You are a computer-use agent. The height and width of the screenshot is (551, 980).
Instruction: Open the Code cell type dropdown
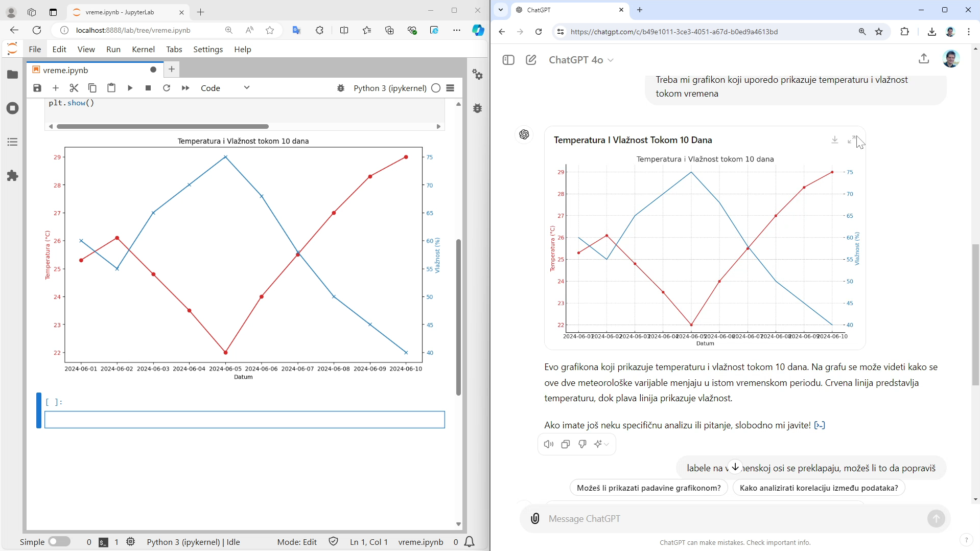tap(225, 88)
